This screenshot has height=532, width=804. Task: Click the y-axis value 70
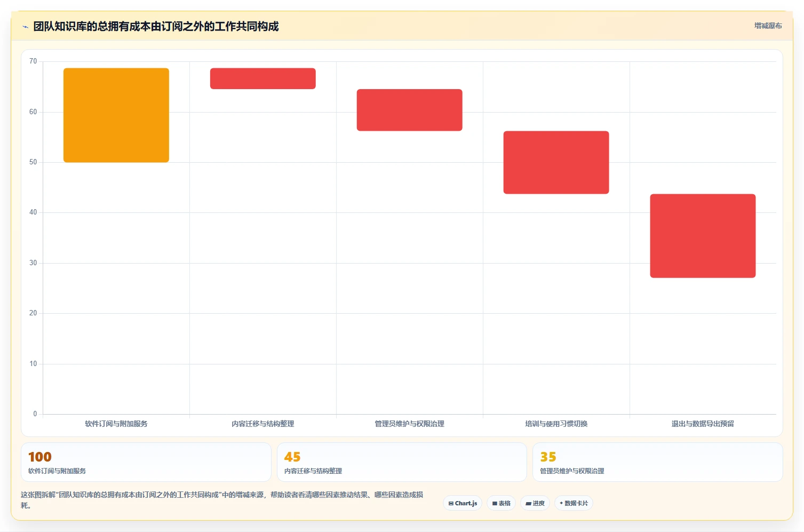(33, 61)
